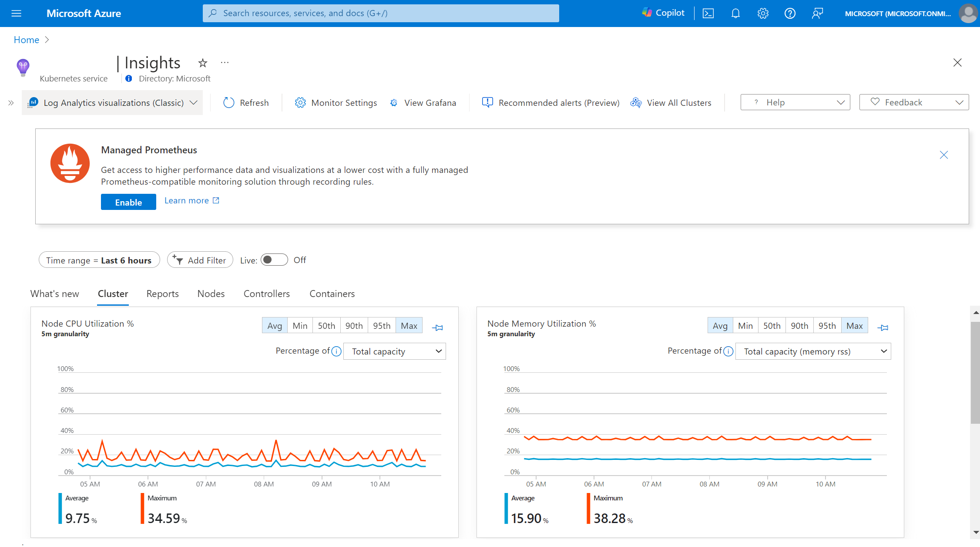
Task: Click Recommended alerts Preview icon
Action: [487, 102]
